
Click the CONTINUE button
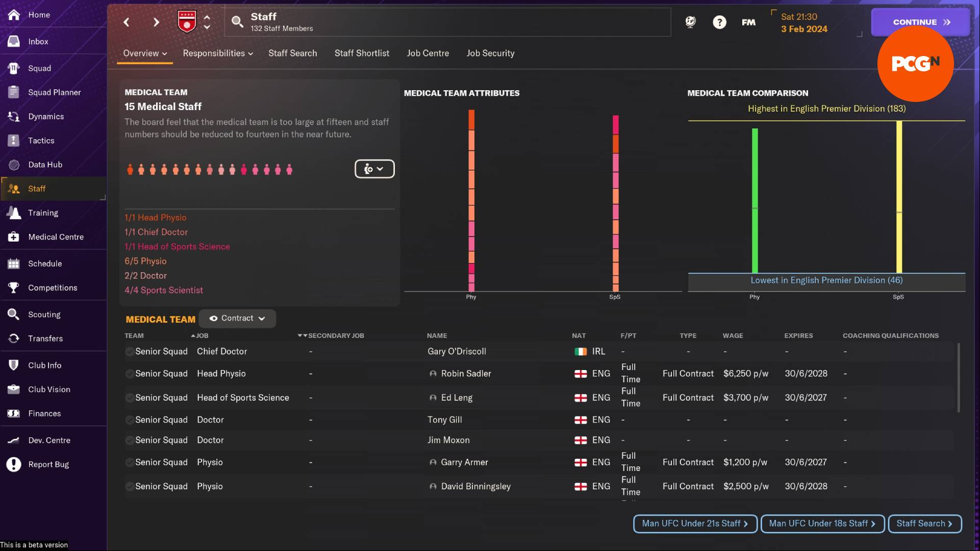click(x=920, y=22)
